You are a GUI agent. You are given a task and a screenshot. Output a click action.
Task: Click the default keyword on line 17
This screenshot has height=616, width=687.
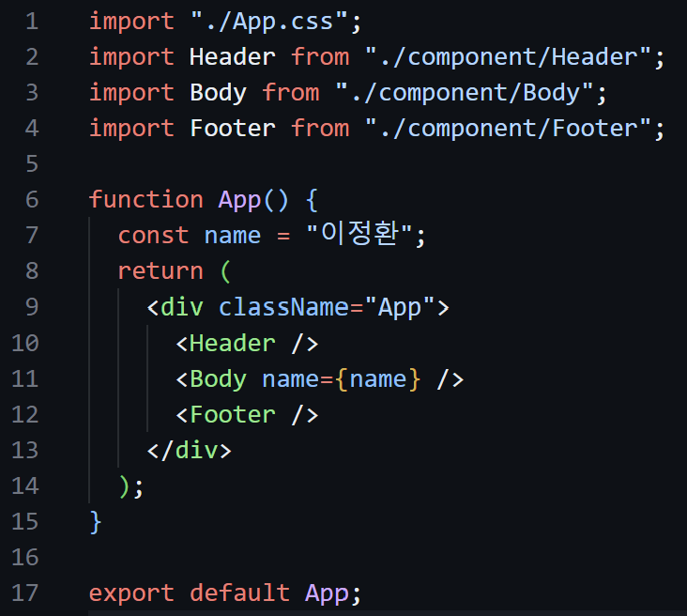239,593
